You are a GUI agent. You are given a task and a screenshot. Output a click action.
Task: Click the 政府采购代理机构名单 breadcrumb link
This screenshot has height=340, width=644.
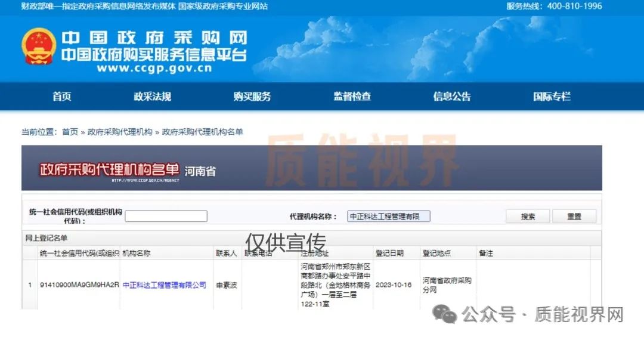click(203, 132)
